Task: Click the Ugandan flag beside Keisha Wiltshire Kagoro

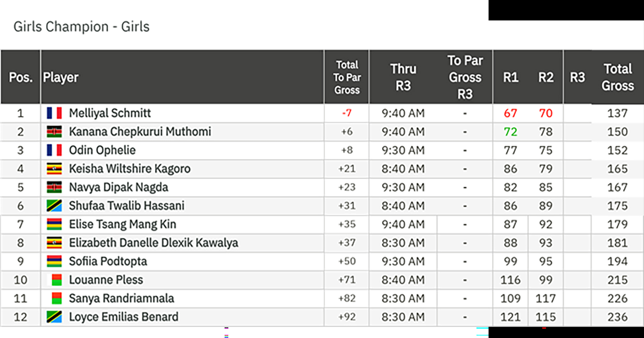Action: 54,169
